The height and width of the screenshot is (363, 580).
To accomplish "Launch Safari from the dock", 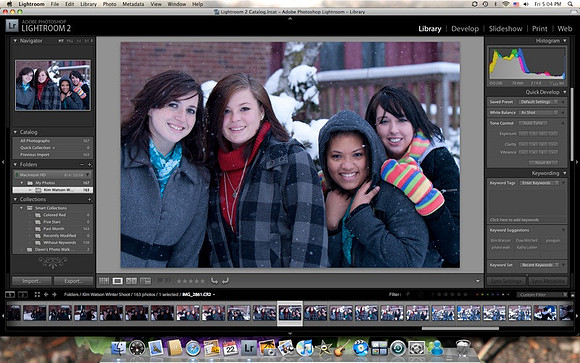I will (x=193, y=348).
